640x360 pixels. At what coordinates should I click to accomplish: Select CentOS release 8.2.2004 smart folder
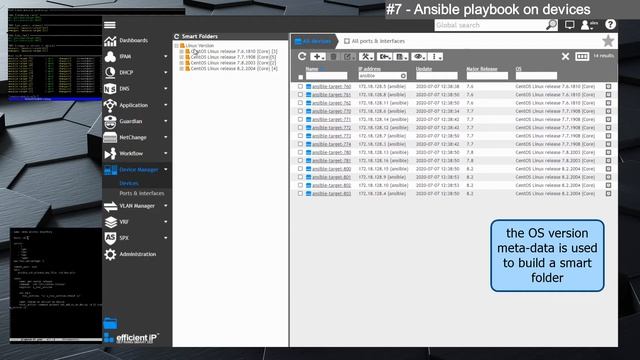point(234,69)
